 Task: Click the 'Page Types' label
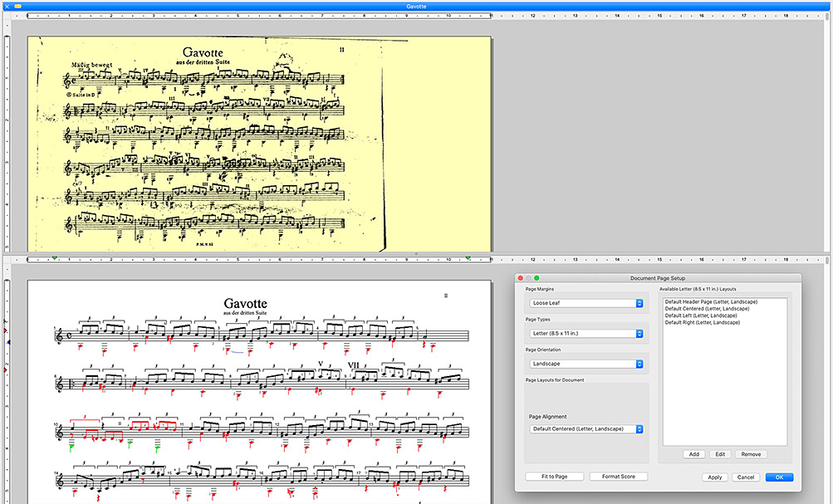coord(537,319)
